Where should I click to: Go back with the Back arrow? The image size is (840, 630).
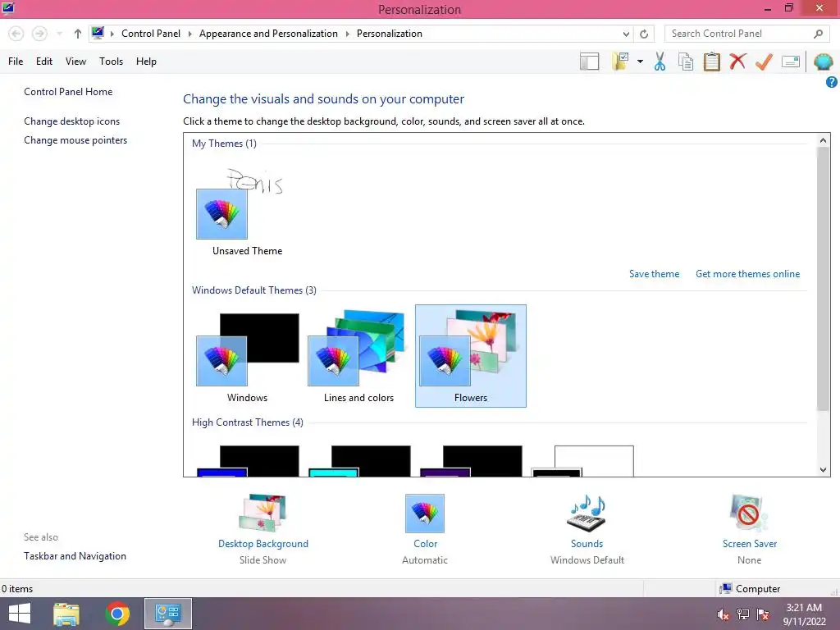click(x=16, y=34)
